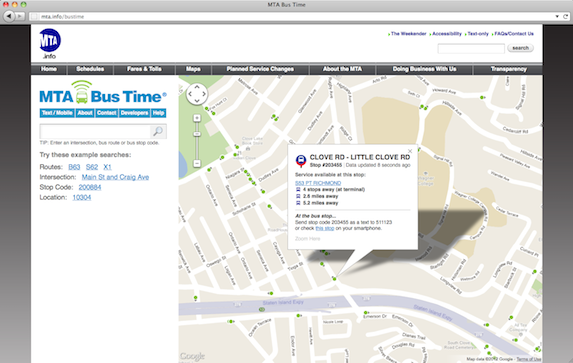Open the FAQs/Contact Us link
Image resolution: width=573 pixels, height=363 pixels.
[x=514, y=34]
